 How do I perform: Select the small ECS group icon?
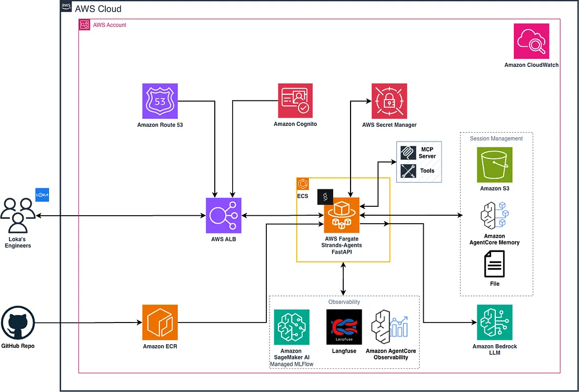coord(303,184)
